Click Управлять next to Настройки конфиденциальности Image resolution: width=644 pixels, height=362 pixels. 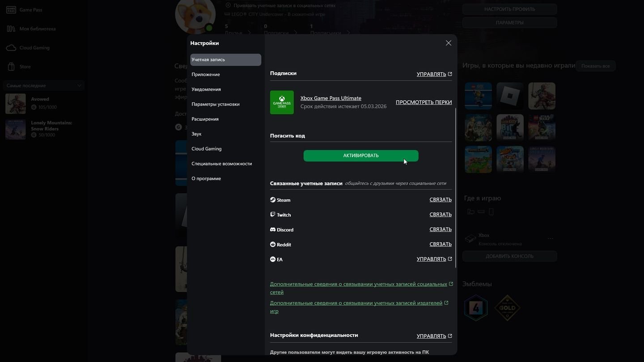coord(434,336)
